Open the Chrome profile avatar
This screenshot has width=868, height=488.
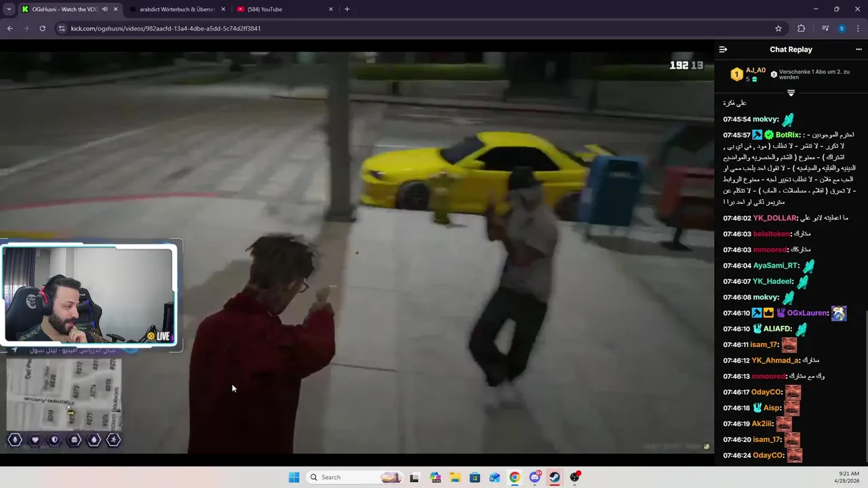pos(842,28)
